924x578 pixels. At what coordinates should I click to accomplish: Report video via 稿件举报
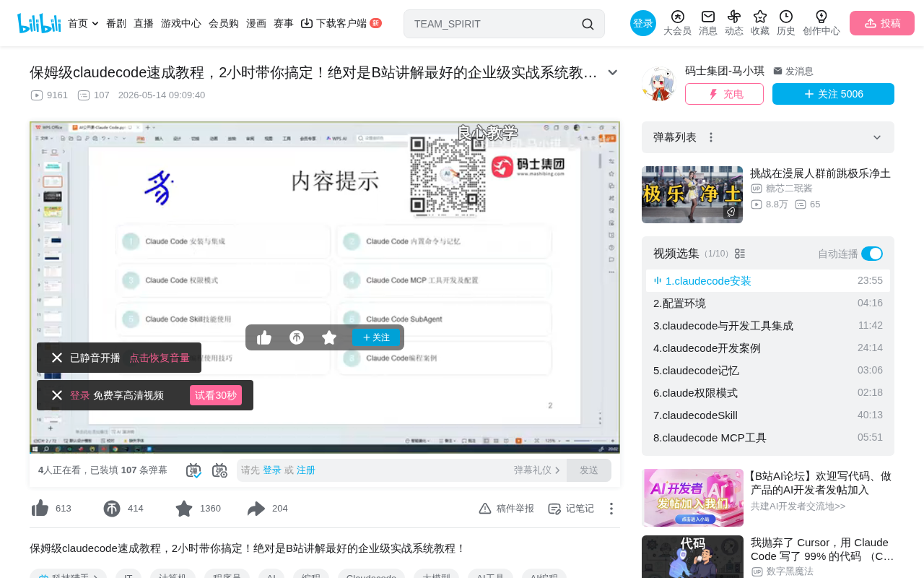click(x=507, y=509)
